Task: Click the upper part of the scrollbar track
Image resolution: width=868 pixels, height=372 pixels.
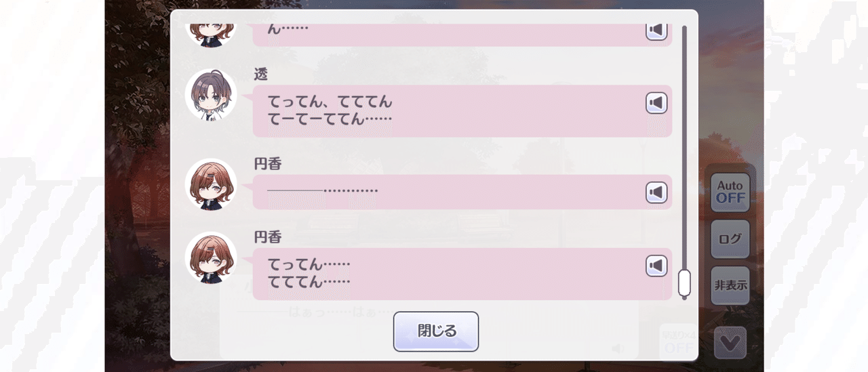Action: pos(684,102)
